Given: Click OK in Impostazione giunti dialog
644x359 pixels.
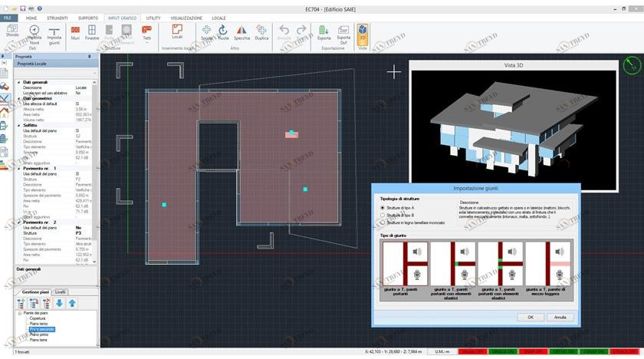Looking at the screenshot, I should pyautogui.click(x=530, y=317).
